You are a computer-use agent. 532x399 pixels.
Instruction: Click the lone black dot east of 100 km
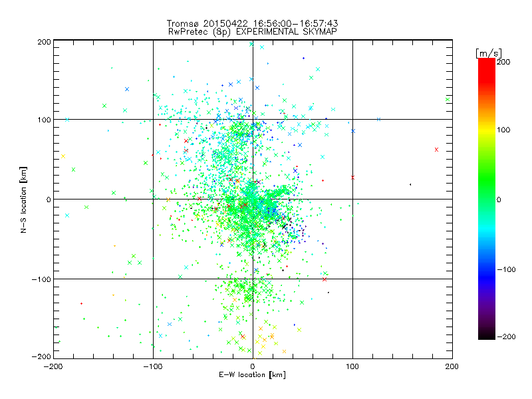(x=410, y=185)
